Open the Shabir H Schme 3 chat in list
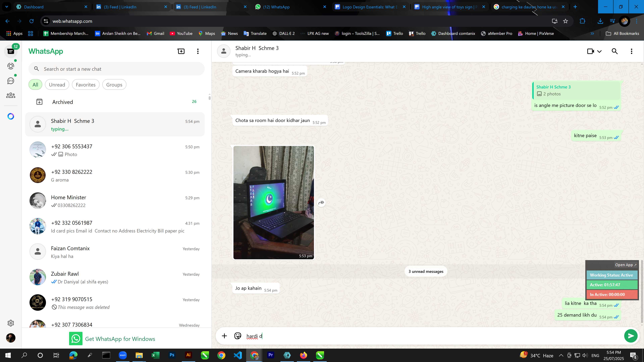 [115, 124]
